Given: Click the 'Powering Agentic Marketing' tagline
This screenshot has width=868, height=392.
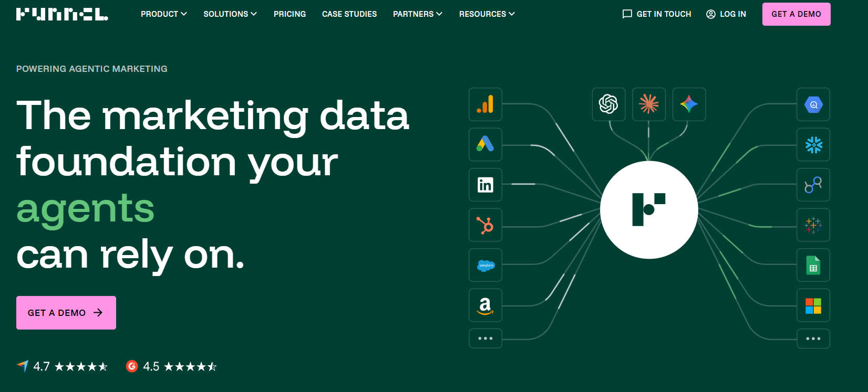Looking at the screenshot, I should click(x=92, y=69).
